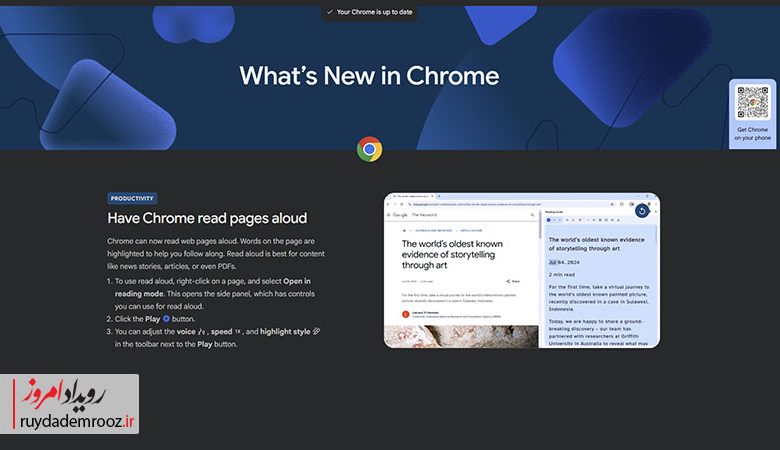This screenshot has width=780, height=450.
Task: Click the checkmark beside the up to date status
Action: [x=329, y=12]
